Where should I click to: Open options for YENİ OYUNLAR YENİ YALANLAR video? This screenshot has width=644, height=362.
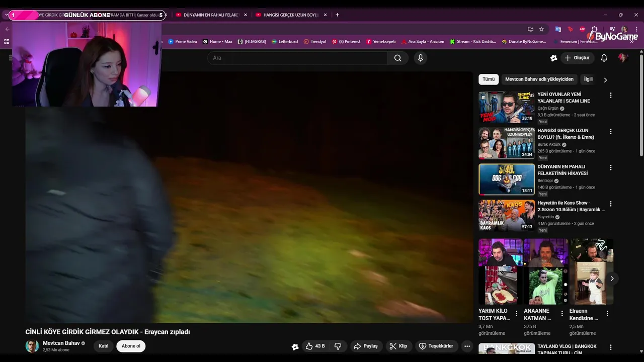[x=611, y=95]
